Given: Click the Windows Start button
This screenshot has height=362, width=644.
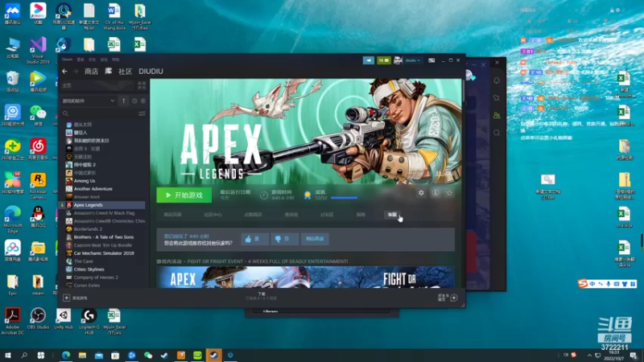Looking at the screenshot, I should click(8, 355).
